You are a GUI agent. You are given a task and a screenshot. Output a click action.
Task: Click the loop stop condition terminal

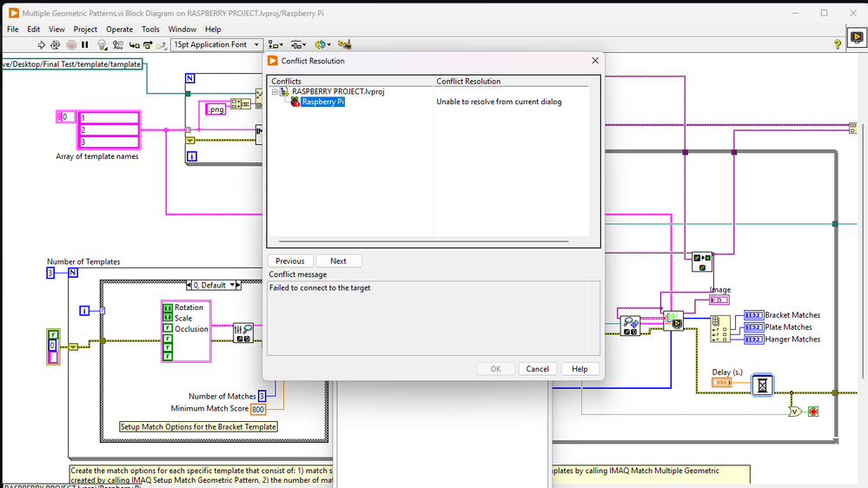tap(812, 412)
